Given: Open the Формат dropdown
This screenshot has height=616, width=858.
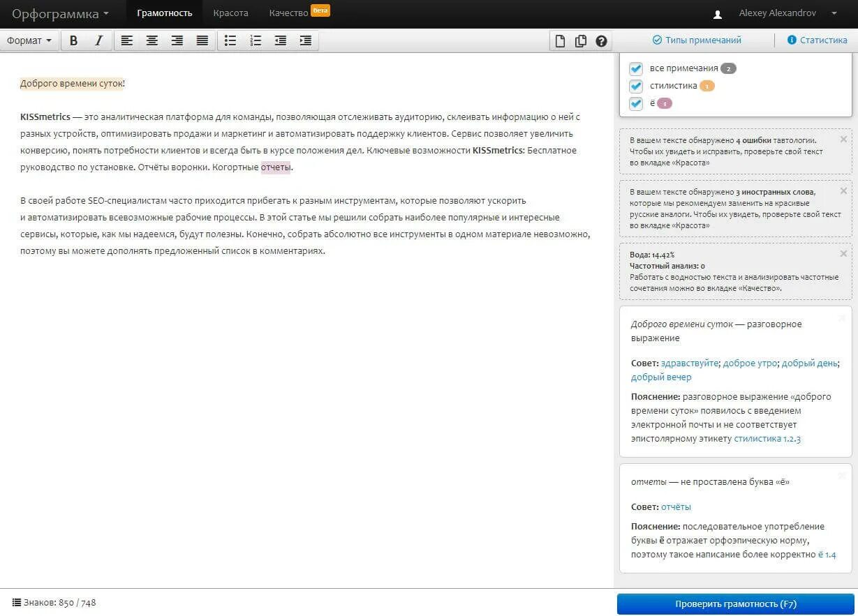Looking at the screenshot, I should click(x=29, y=40).
